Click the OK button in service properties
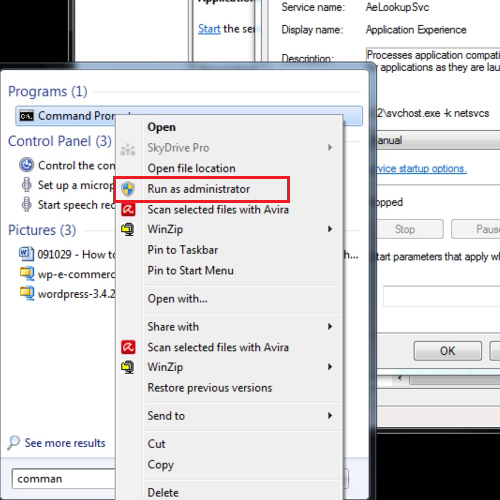 click(448, 351)
